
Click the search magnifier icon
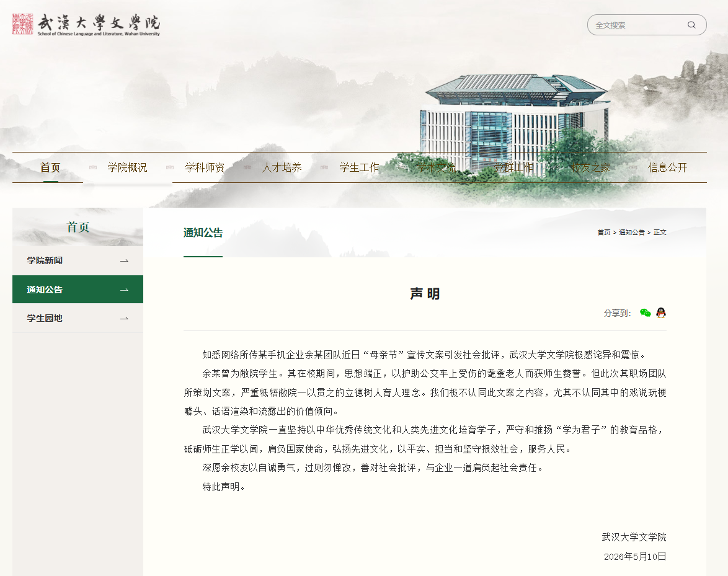(x=691, y=25)
